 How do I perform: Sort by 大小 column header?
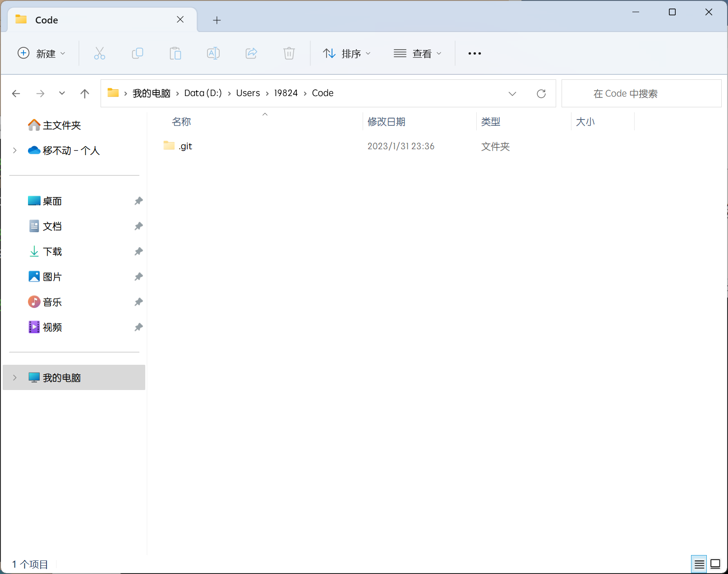pos(585,122)
